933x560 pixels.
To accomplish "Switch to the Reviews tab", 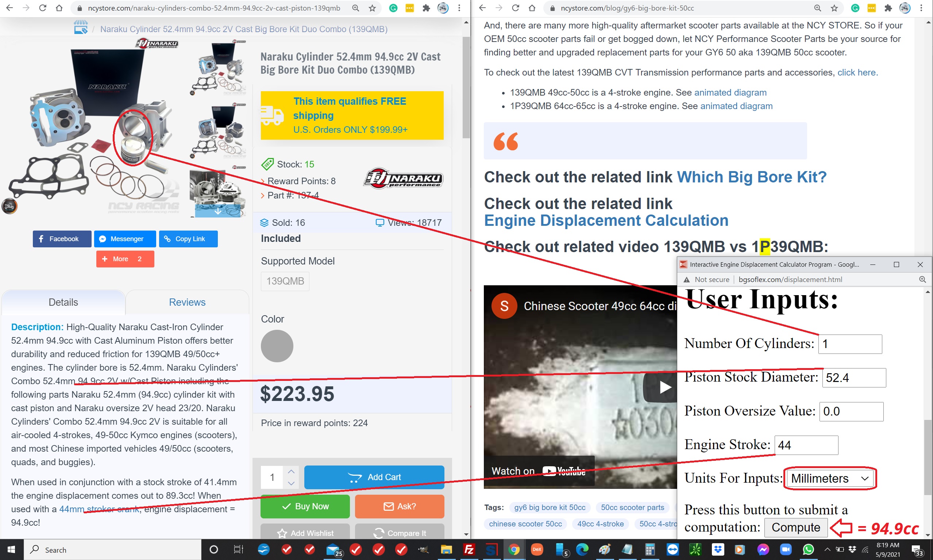I will (x=186, y=302).
